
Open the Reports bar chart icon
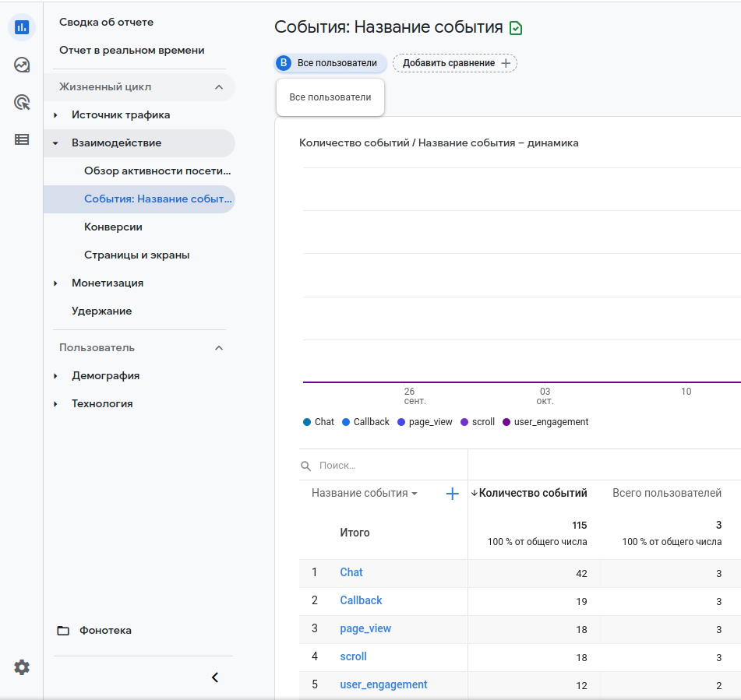point(22,27)
